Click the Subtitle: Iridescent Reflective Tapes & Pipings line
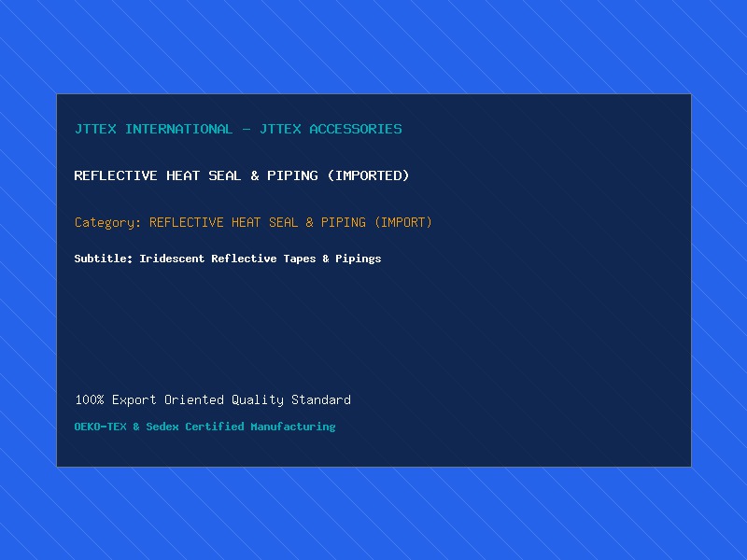The image size is (747, 560). click(228, 259)
